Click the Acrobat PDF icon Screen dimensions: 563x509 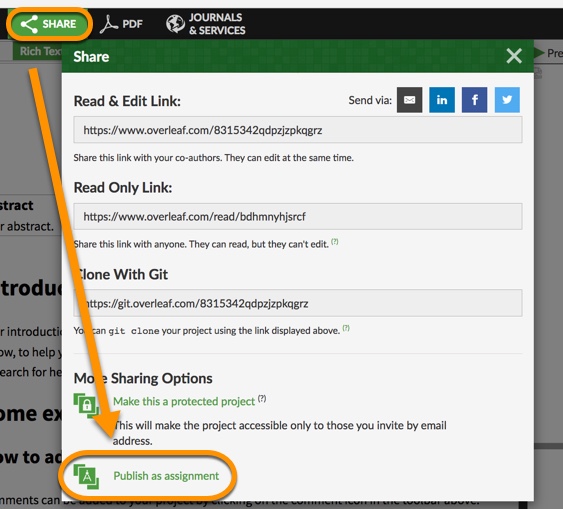(108, 24)
